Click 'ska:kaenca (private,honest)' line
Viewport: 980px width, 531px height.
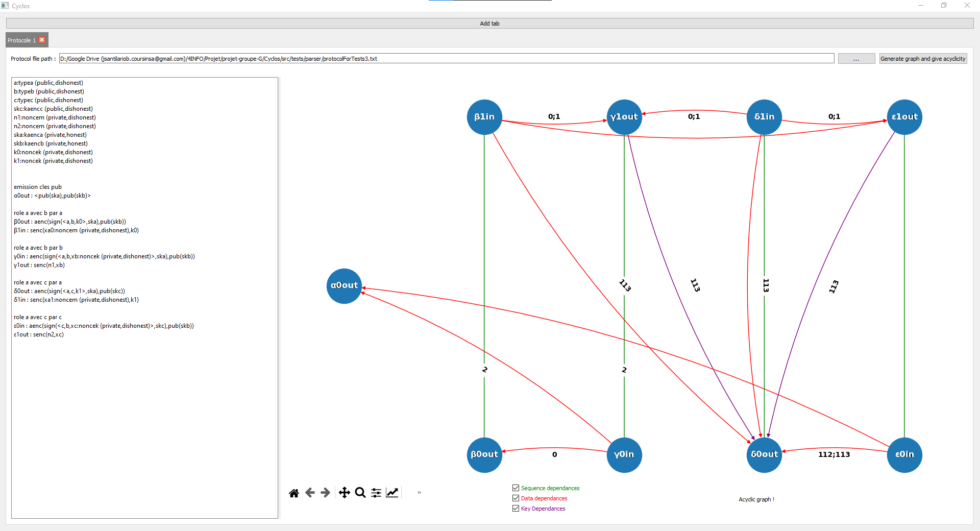[50, 135]
